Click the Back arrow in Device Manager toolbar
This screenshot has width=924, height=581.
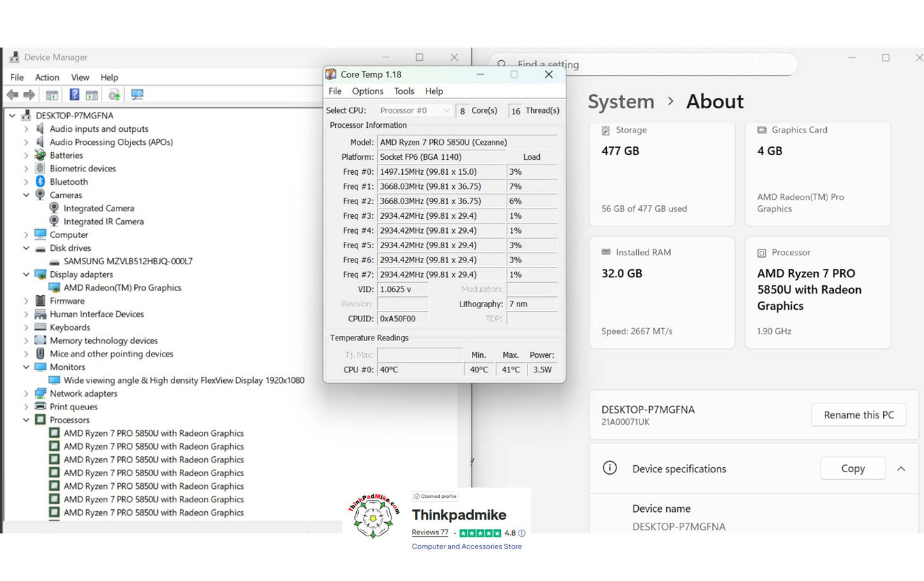[12, 95]
